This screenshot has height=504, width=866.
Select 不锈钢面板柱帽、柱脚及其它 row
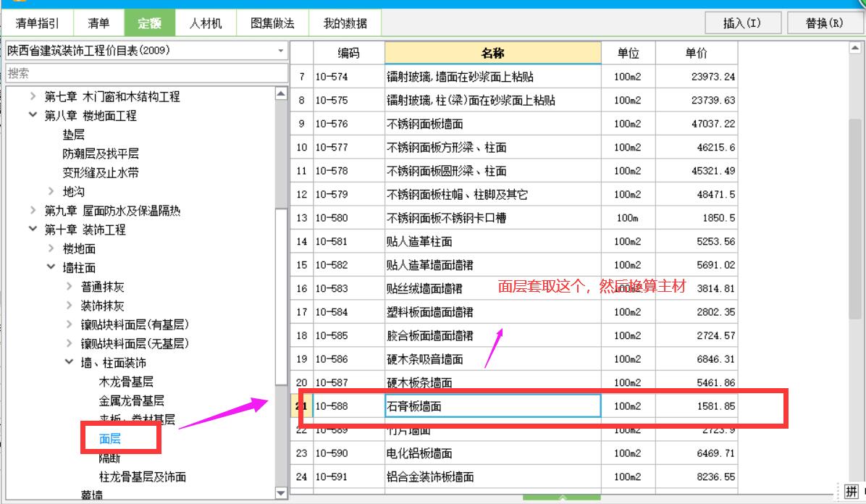[514, 195]
